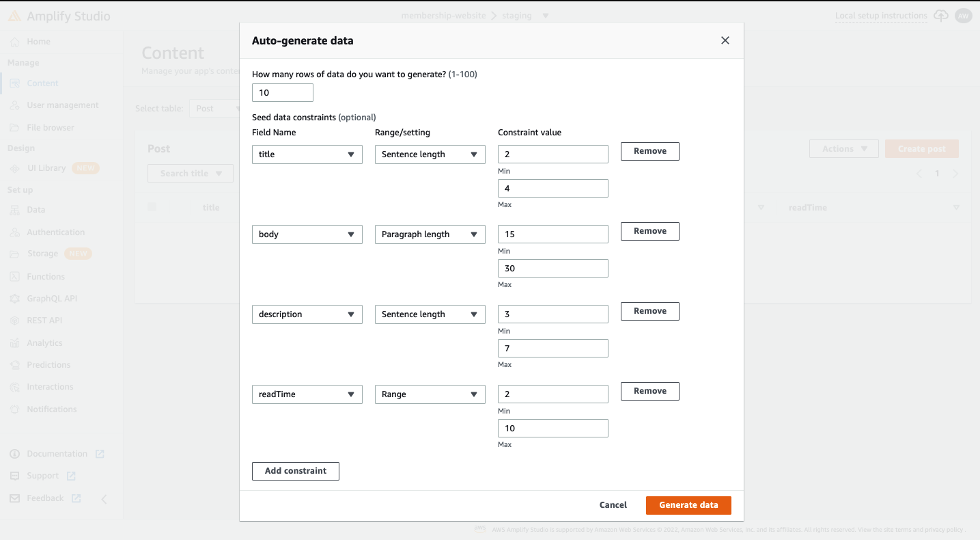Screen dimensions: 980x540
Task: Click the GraphQL API icon
Action: click(x=14, y=299)
